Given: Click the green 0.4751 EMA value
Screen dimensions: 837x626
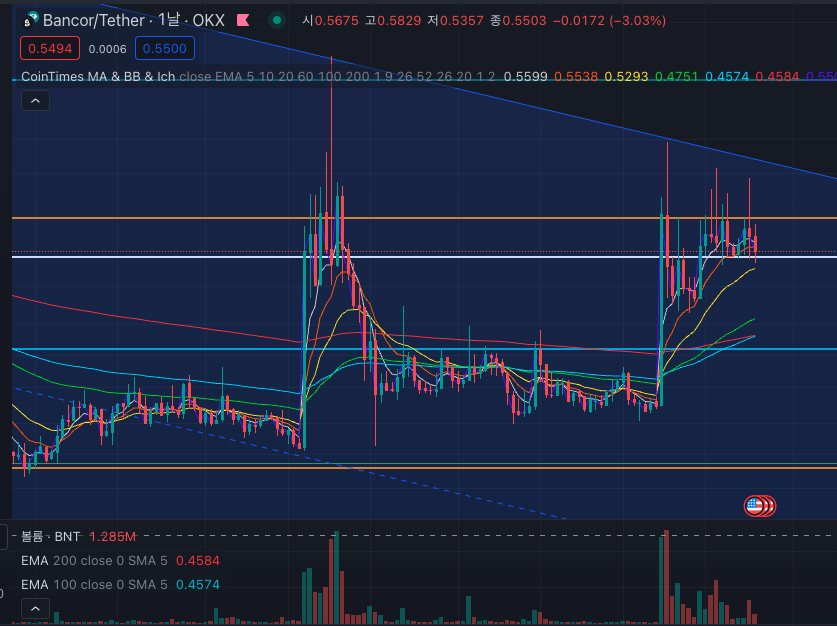Looking at the screenshot, I should [676, 76].
